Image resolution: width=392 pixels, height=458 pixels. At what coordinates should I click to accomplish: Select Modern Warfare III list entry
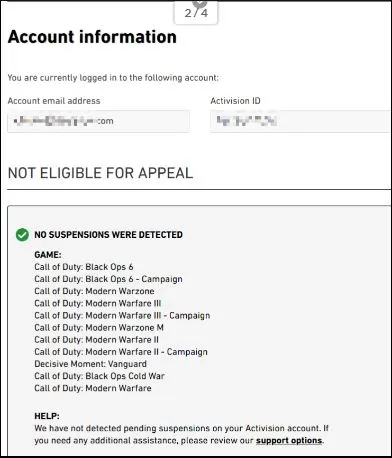coord(98,303)
